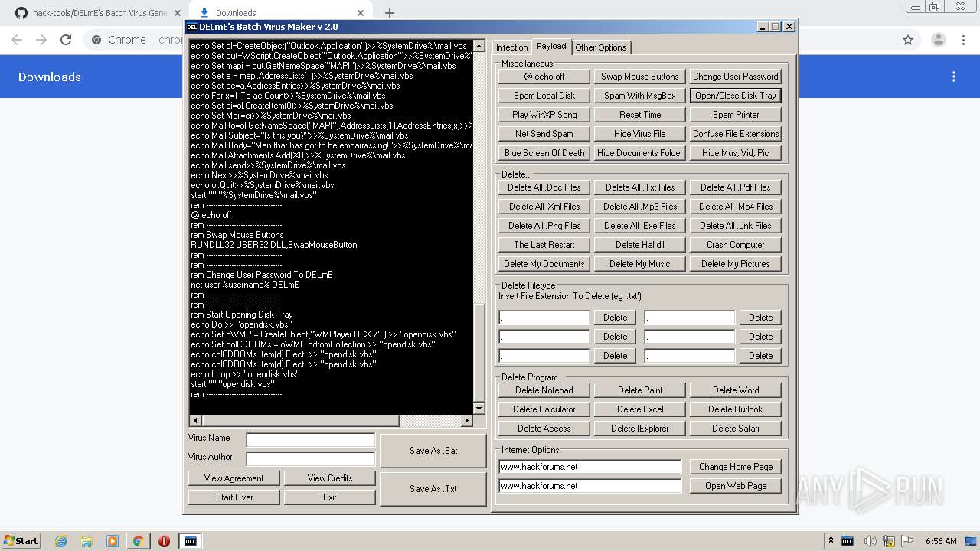Click Spam Local Disk
The height and width of the screenshot is (551, 980).
pos(544,96)
